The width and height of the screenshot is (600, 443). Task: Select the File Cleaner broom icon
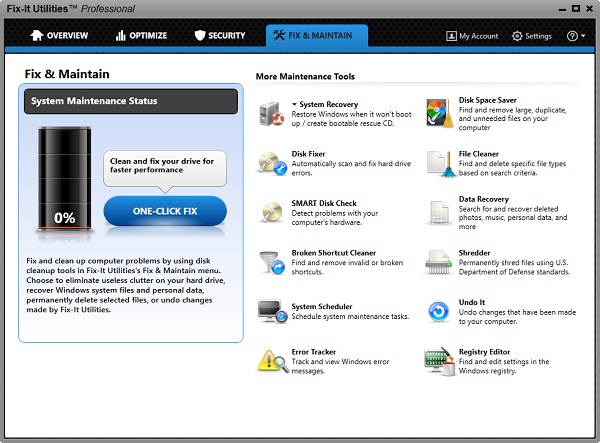click(439, 162)
